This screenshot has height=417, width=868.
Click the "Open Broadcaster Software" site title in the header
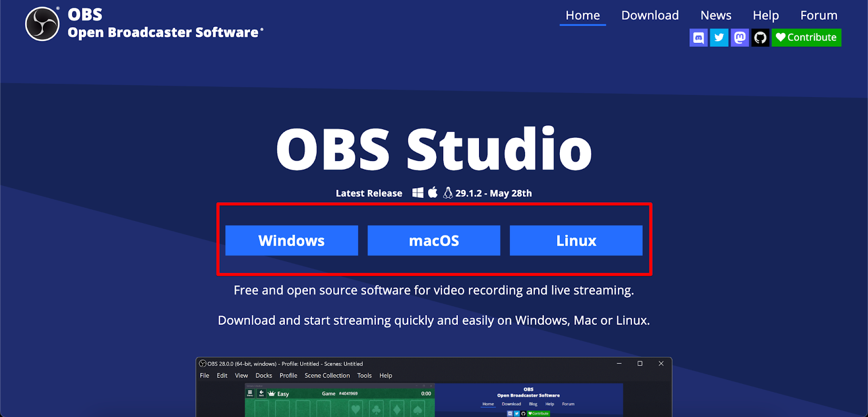click(x=163, y=33)
